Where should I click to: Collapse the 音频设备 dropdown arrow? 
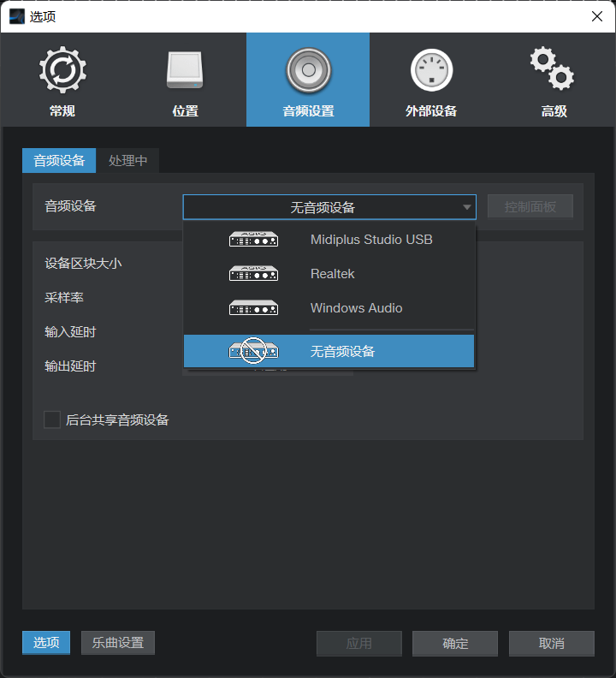pos(467,207)
